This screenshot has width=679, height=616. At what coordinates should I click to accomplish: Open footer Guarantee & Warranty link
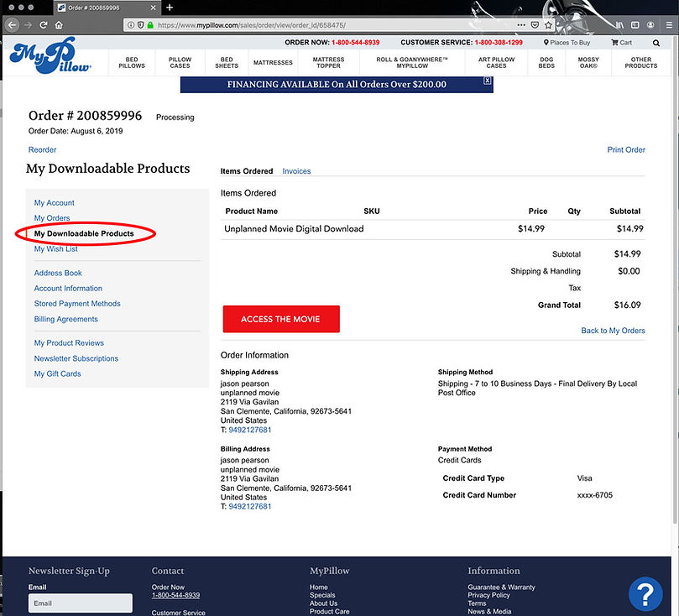click(x=501, y=587)
